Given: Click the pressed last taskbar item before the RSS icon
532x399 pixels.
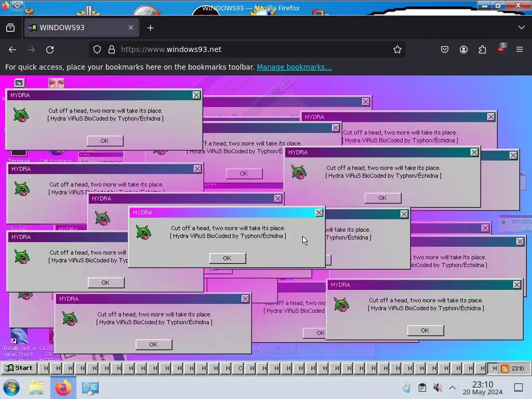Looking at the screenshot, I should click(494, 368).
